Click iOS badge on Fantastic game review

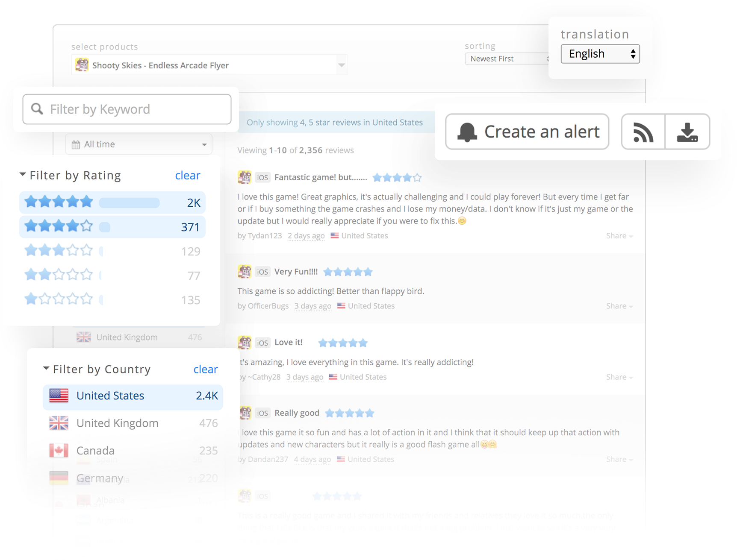tap(262, 177)
